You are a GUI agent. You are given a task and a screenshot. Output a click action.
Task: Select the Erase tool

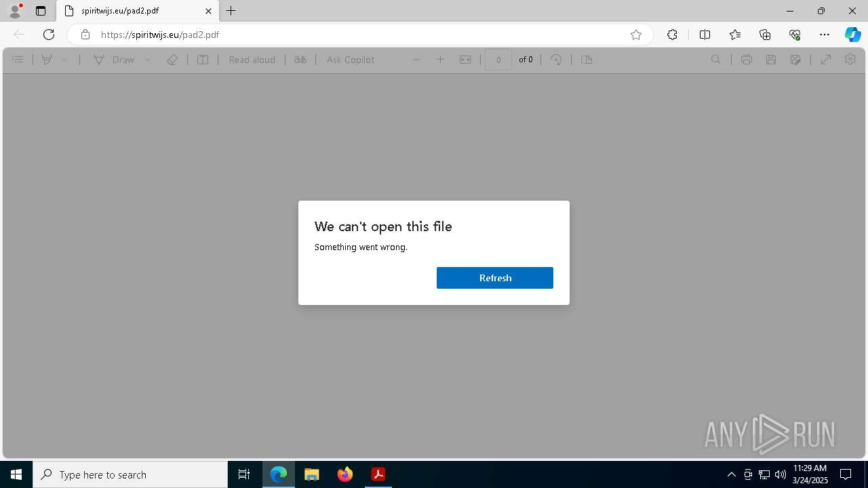pyautogui.click(x=172, y=60)
